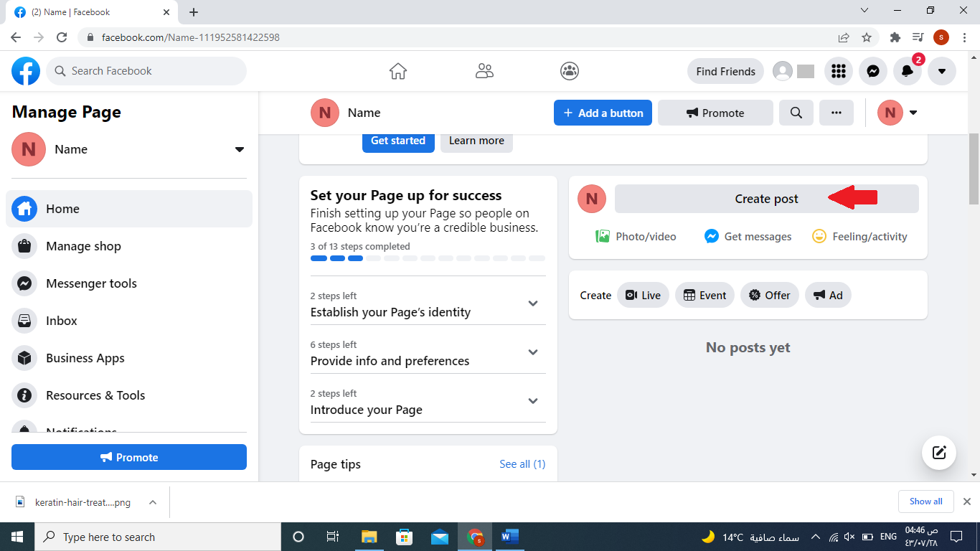This screenshot has height=551, width=980.
Task: Click the steps completed progress bar
Action: click(x=428, y=258)
